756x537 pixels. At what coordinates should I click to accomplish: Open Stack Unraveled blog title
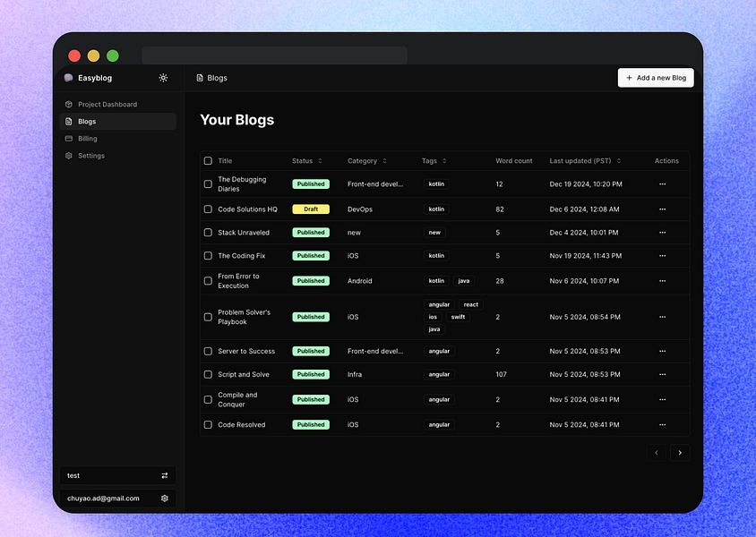pos(244,232)
